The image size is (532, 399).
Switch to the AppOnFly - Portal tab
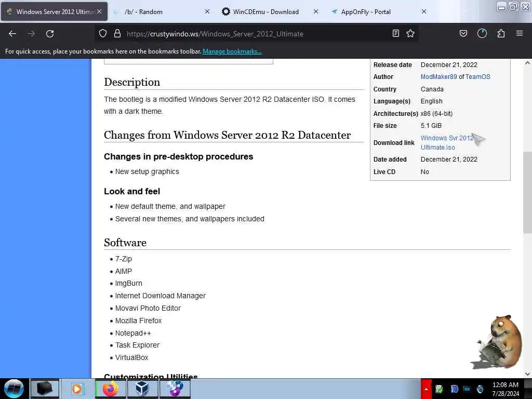(366, 12)
